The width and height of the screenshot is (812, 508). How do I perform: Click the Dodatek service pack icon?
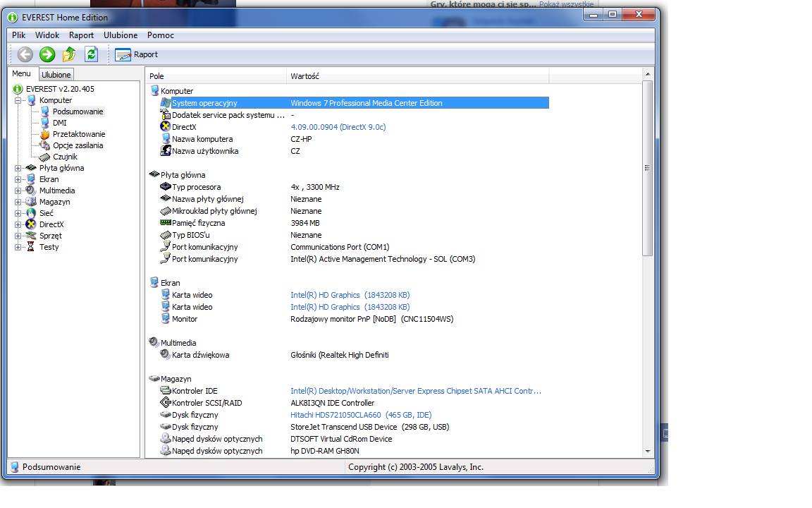click(165, 114)
